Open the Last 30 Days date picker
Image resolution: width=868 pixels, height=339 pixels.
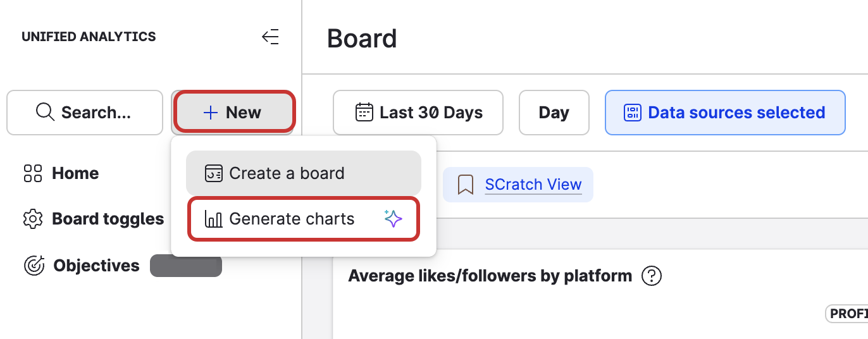click(418, 113)
